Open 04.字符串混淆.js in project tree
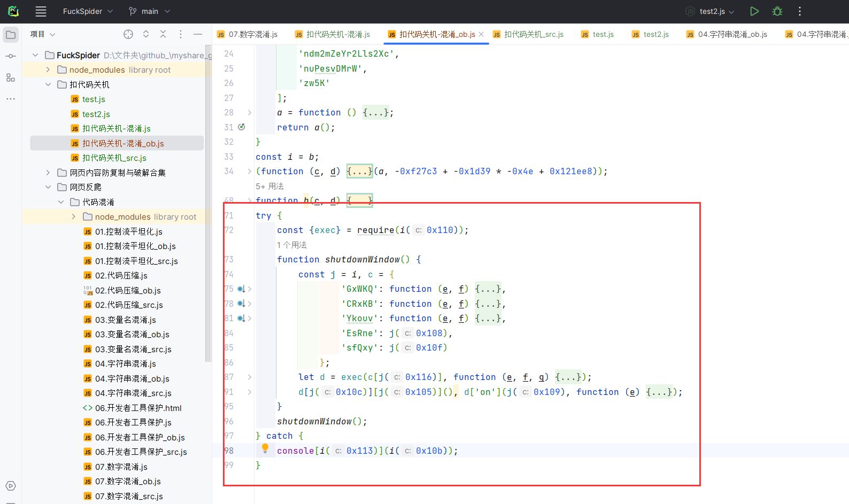849x504 pixels. 125,364
